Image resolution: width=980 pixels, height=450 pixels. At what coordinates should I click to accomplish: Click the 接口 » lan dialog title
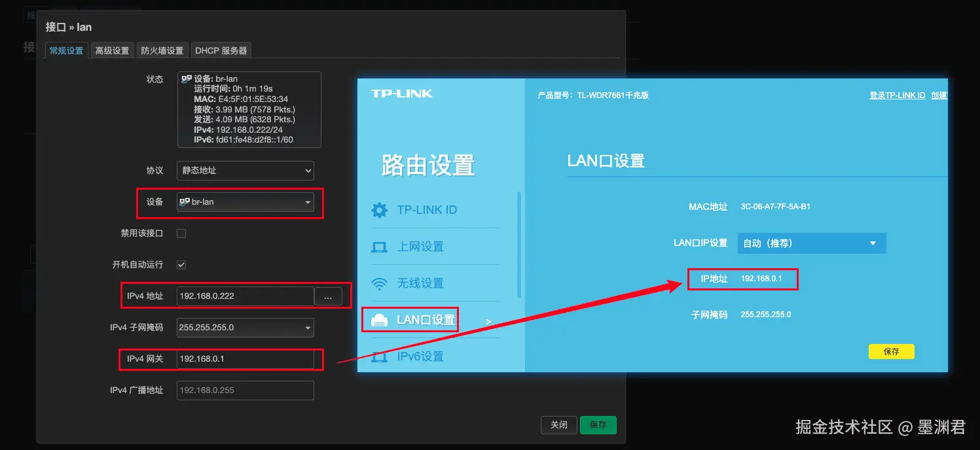point(69,27)
